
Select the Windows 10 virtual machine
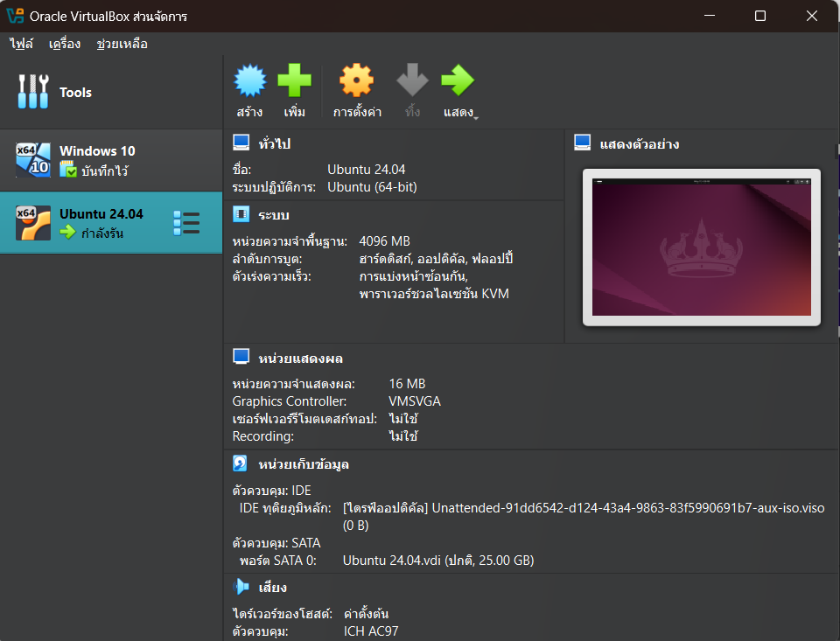point(111,160)
